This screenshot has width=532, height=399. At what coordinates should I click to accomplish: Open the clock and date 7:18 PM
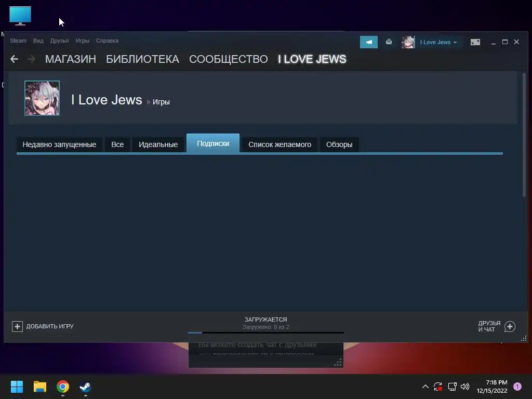(x=492, y=387)
